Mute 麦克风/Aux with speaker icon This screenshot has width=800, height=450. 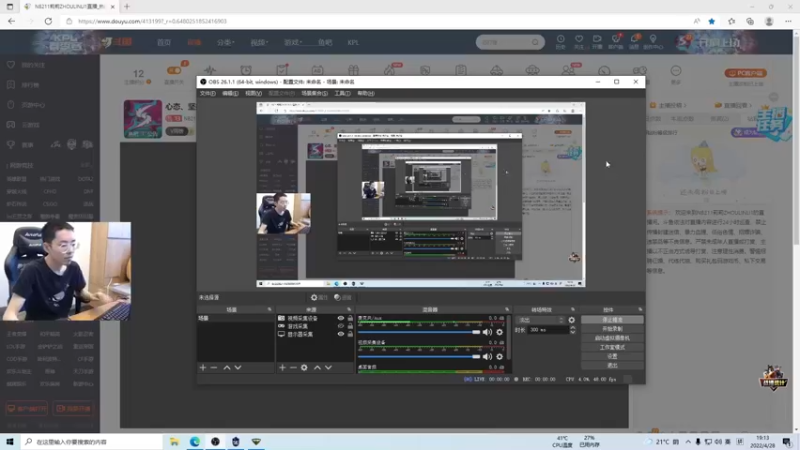[487, 332]
